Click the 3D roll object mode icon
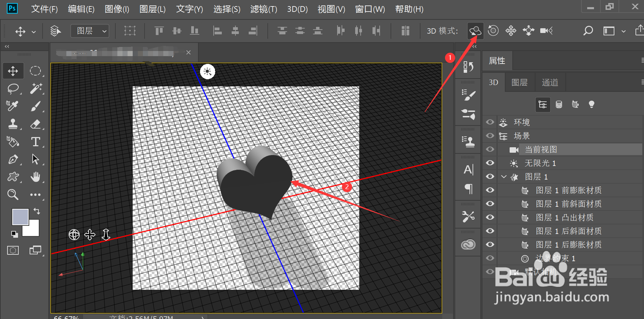 (x=493, y=31)
